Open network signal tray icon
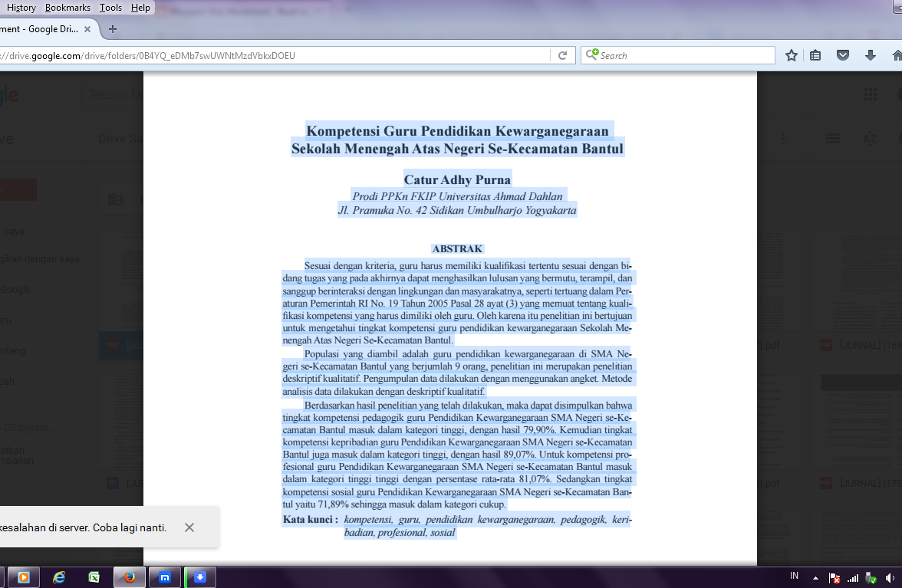 (x=853, y=578)
